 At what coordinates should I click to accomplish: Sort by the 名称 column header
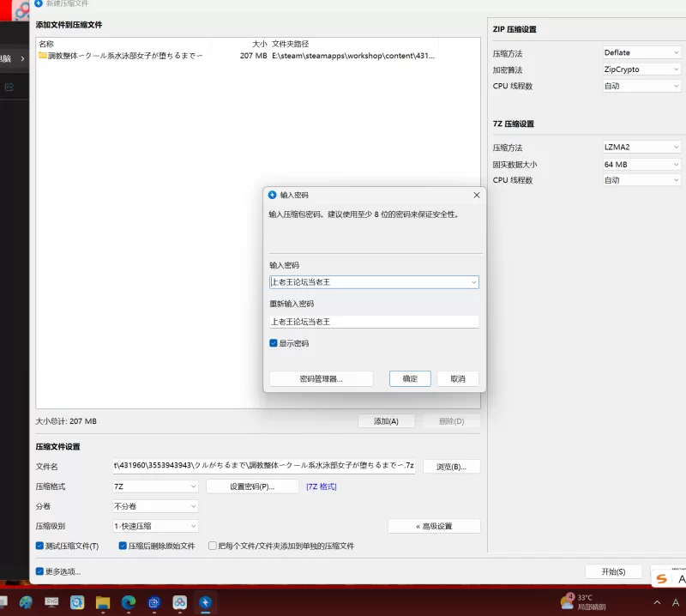(x=123, y=44)
